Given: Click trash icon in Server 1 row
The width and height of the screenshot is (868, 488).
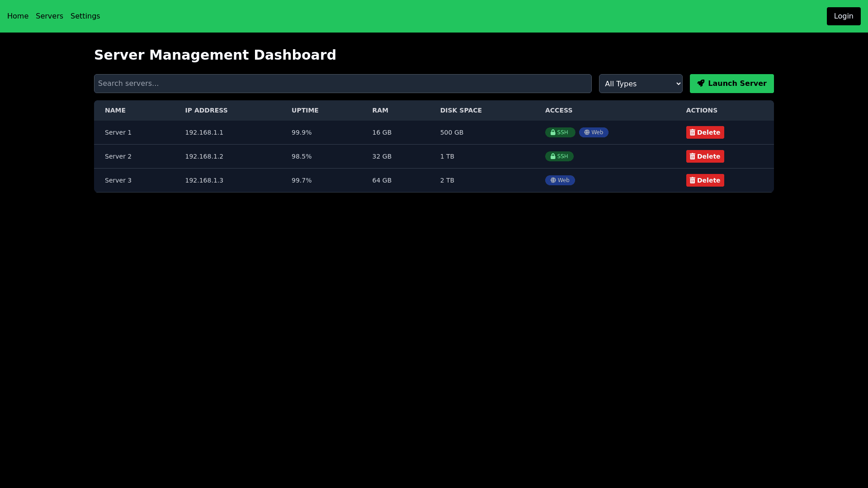Looking at the screenshot, I should pos(692,132).
